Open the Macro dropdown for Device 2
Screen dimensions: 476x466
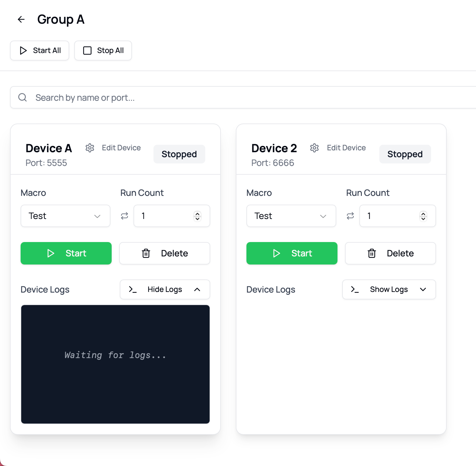click(x=291, y=216)
